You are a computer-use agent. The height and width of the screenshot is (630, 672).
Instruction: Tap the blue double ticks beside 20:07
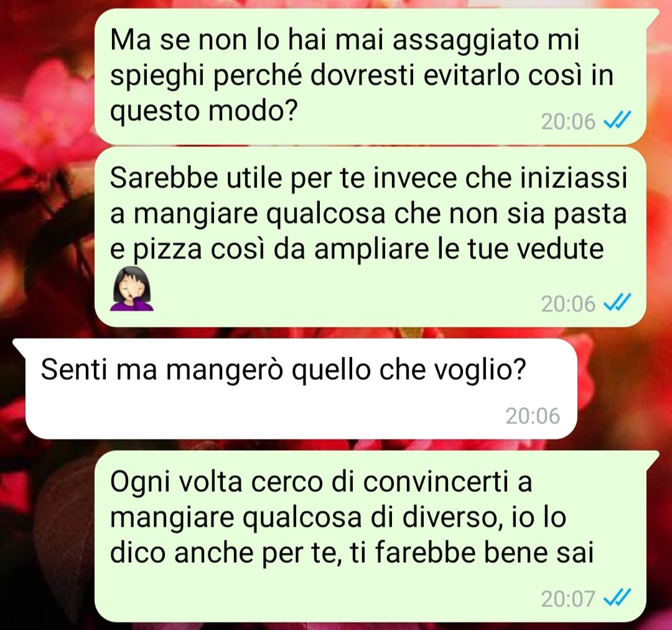pos(617,598)
